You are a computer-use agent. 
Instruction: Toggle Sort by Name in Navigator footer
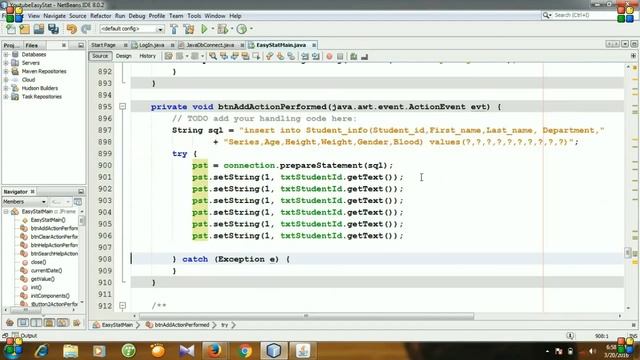pyautogui.click(x=62, y=323)
